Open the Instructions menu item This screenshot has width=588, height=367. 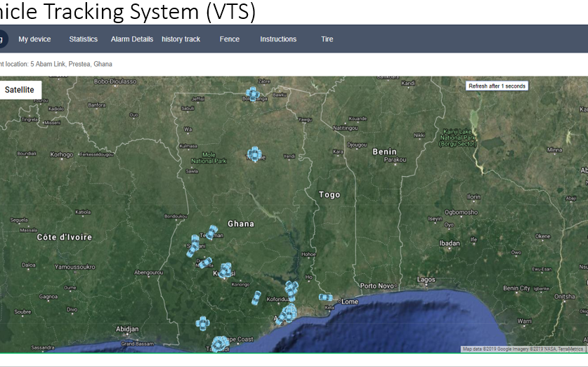[278, 39]
